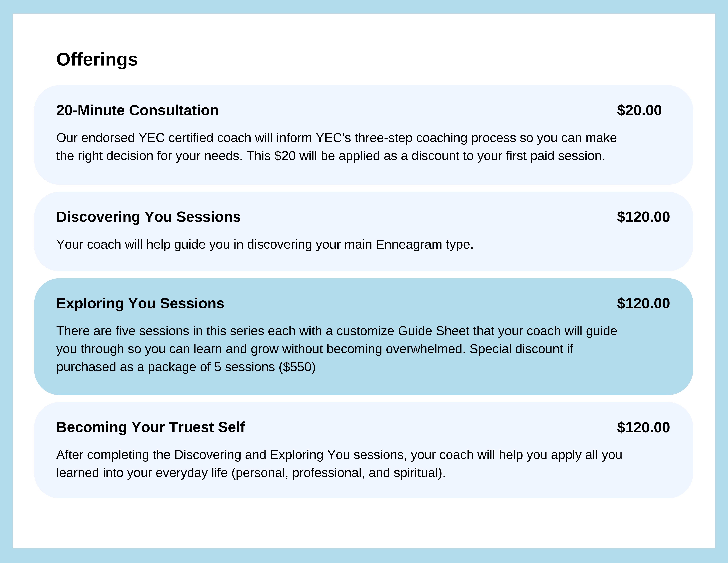This screenshot has height=563, width=728.
Task: Click the Exploring You Sessions $120.00 price
Action: (643, 303)
